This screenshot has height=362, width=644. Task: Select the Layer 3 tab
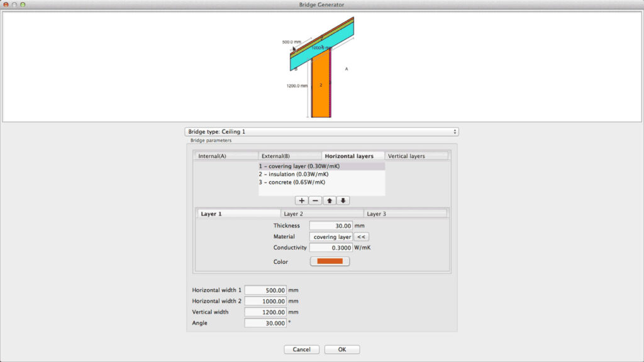tap(406, 214)
